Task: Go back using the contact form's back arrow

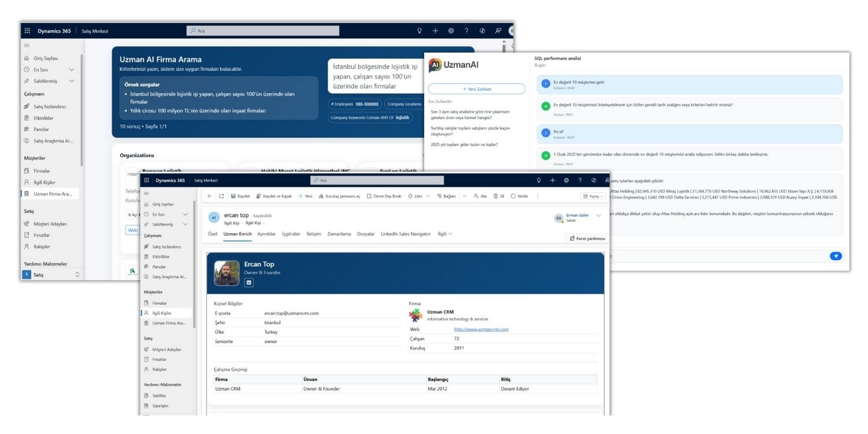Action: coord(209,196)
